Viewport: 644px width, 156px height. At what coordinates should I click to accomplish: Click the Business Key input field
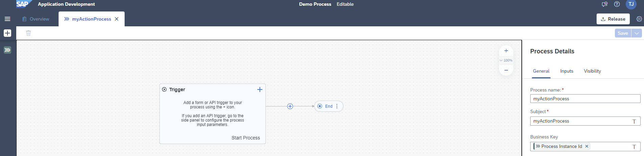pos(585,146)
